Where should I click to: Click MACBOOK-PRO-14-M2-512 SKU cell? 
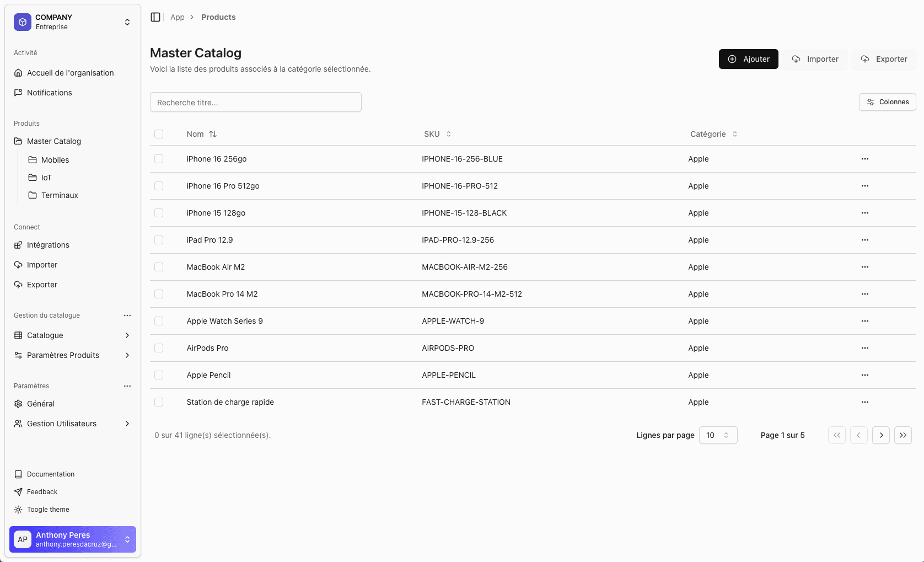coord(472,294)
